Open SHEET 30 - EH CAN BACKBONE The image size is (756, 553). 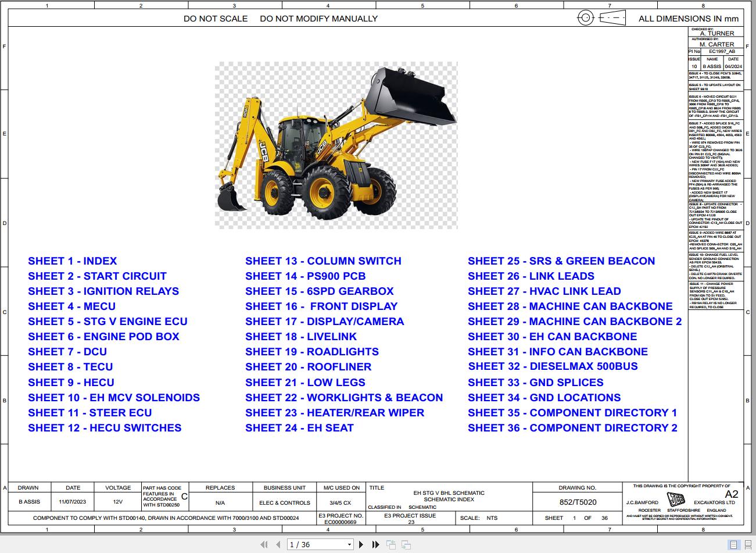[x=552, y=337]
